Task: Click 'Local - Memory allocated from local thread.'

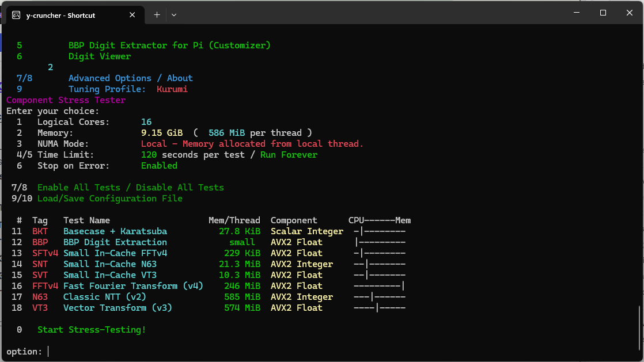Action: [252, 144]
